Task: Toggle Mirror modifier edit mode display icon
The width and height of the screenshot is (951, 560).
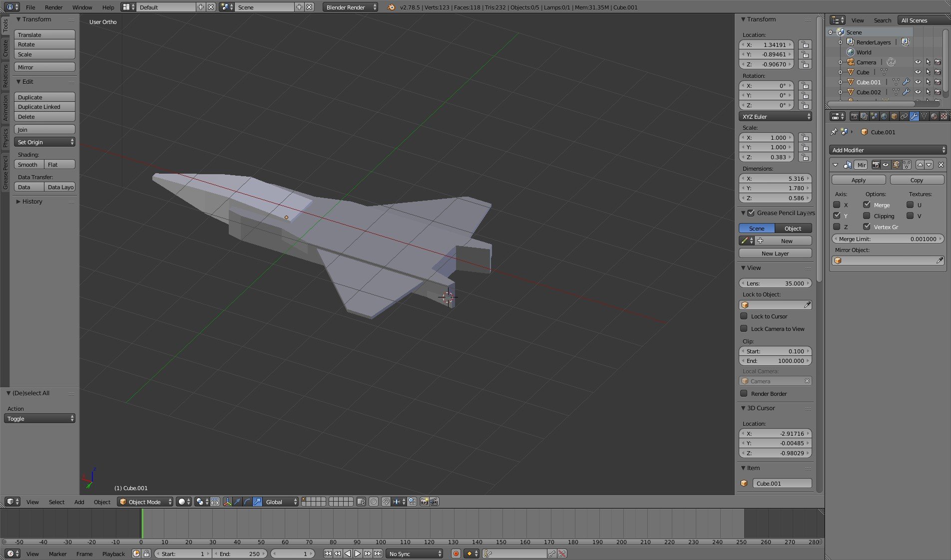Action: pyautogui.click(x=896, y=165)
